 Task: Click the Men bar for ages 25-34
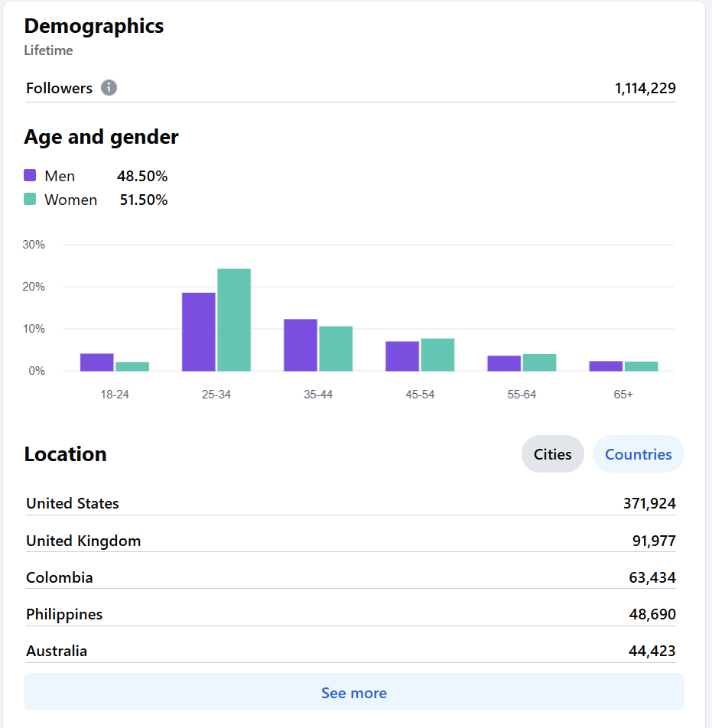(199, 332)
